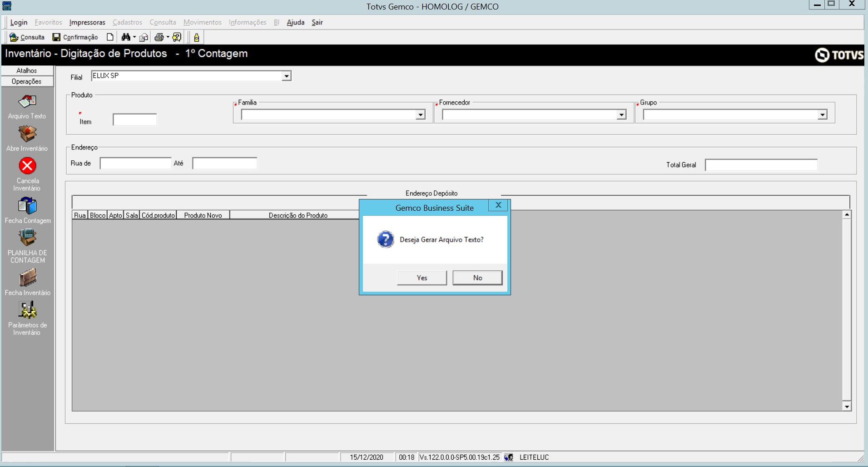This screenshot has height=467, width=868.
Task: Click the Consulta toolbar button
Action: point(27,37)
